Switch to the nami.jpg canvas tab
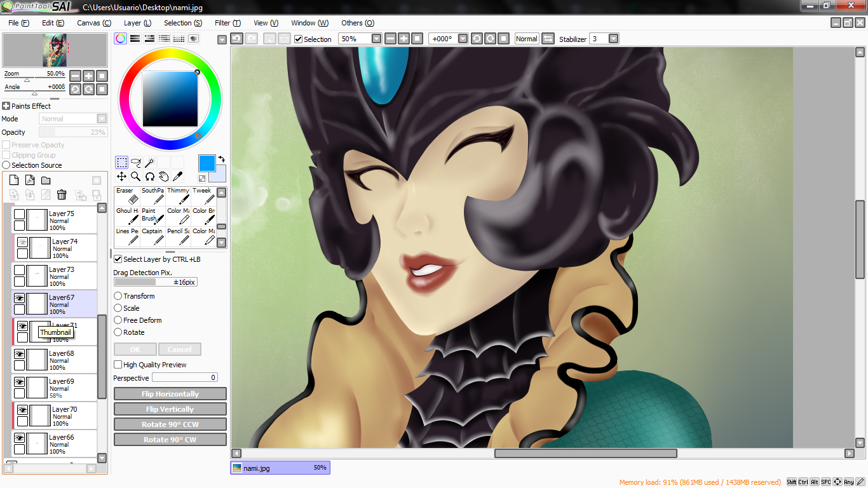This screenshot has height=488, width=868. 280,468
